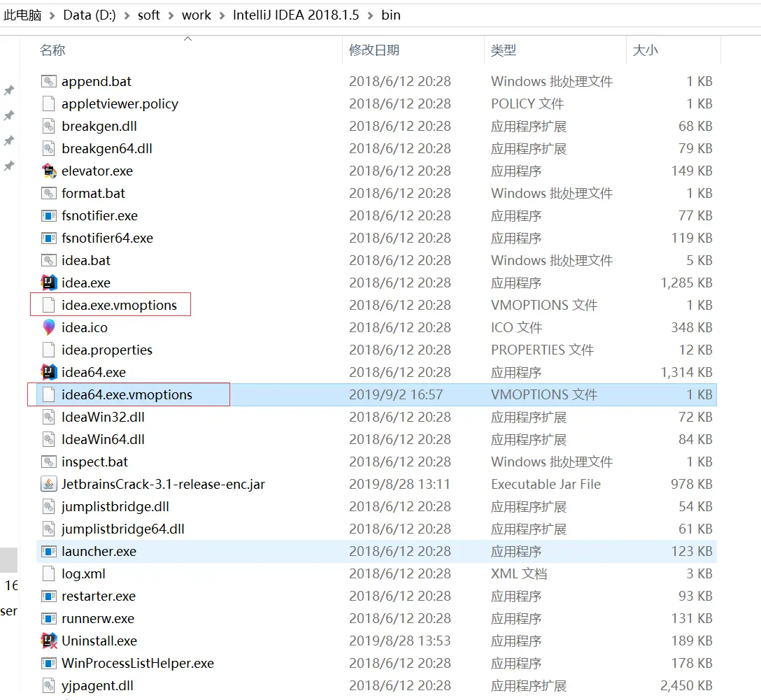
Task: Click the format.bat file icon
Action: [48, 193]
